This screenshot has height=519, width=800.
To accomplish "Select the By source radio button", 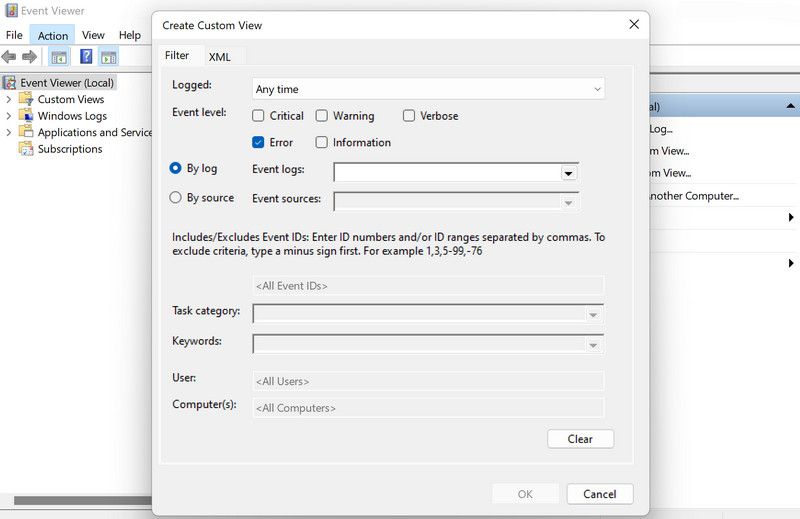I will pyautogui.click(x=176, y=198).
